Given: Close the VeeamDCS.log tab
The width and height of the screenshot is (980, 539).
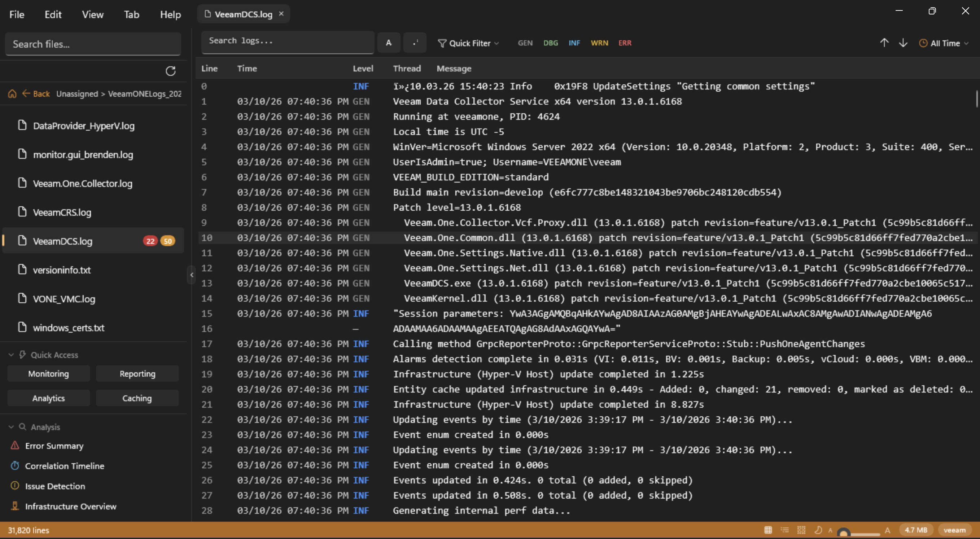Looking at the screenshot, I should [281, 14].
